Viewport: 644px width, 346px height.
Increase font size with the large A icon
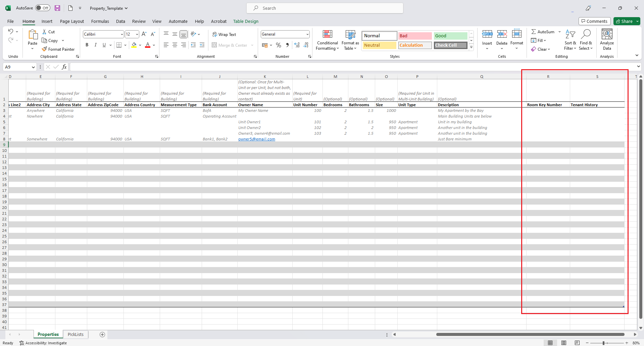(144, 34)
